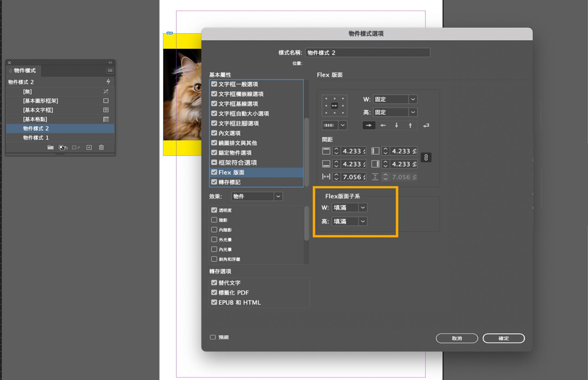588x380 pixels.
Task: Delete style with trash can icon
Action: click(101, 147)
